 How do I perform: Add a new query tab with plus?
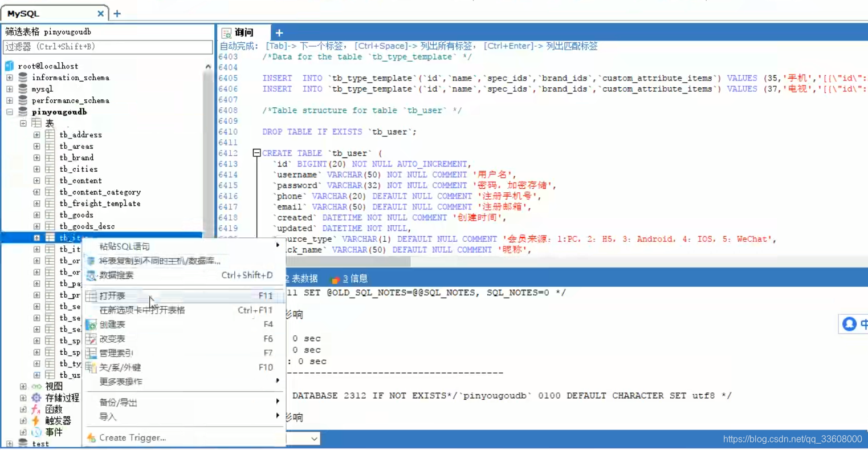(x=279, y=33)
